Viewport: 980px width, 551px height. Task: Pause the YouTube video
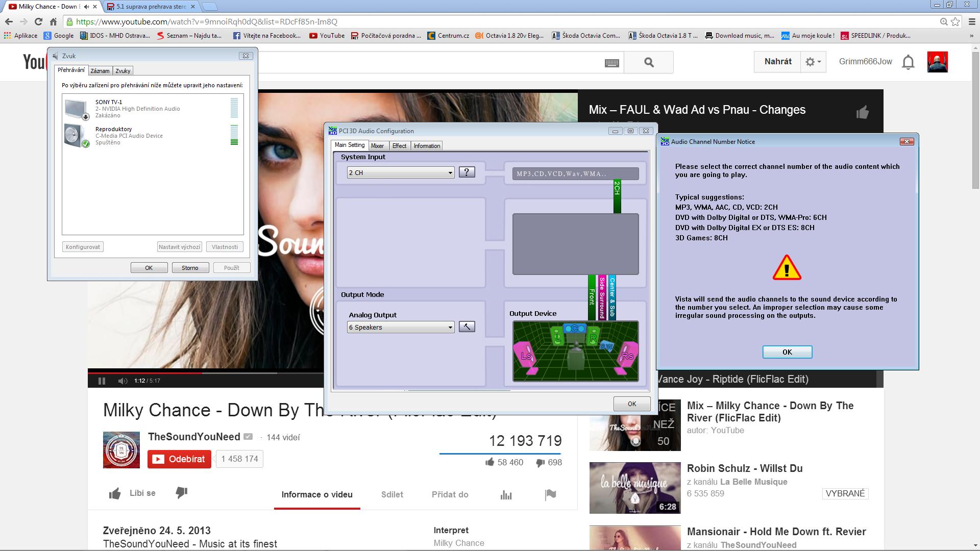[102, 381]
